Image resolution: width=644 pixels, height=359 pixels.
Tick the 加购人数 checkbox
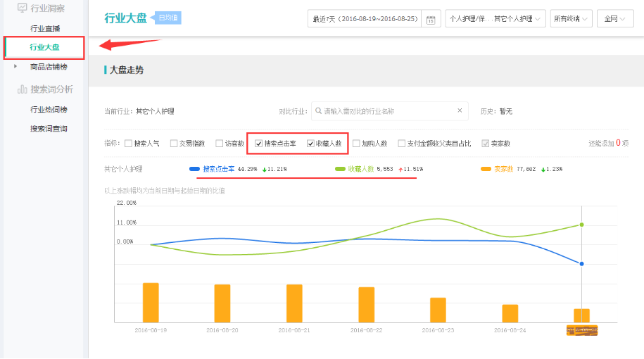click(356, 144)
